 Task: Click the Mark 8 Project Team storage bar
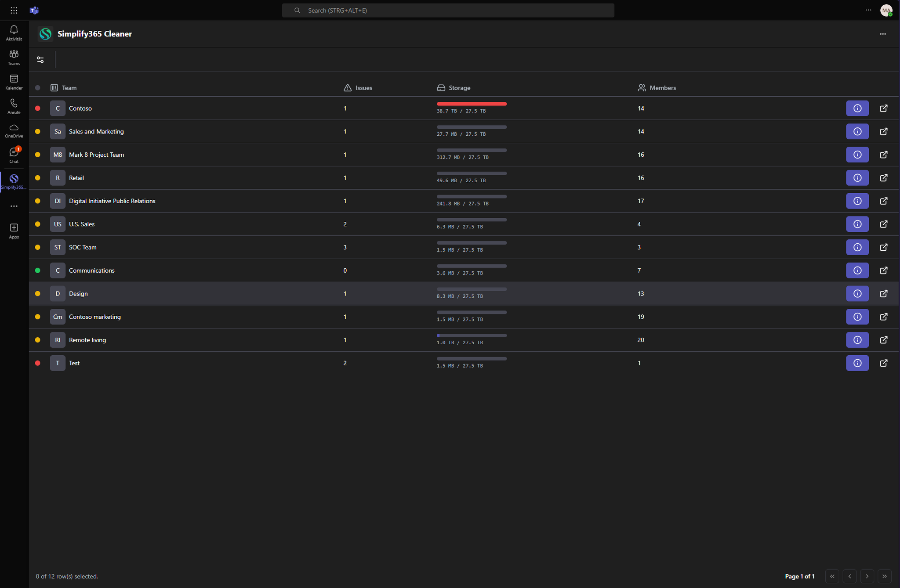tap(472, 150)
